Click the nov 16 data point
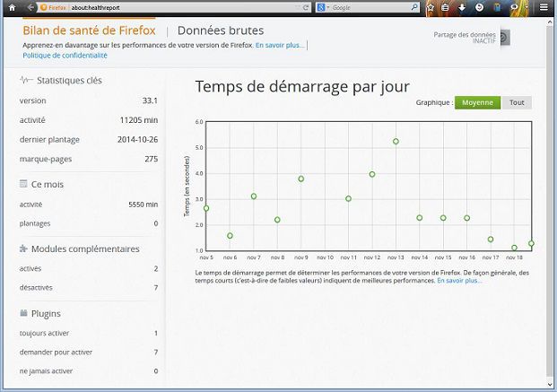The width and height of the screenshot is (557, 392). [466, 218]
